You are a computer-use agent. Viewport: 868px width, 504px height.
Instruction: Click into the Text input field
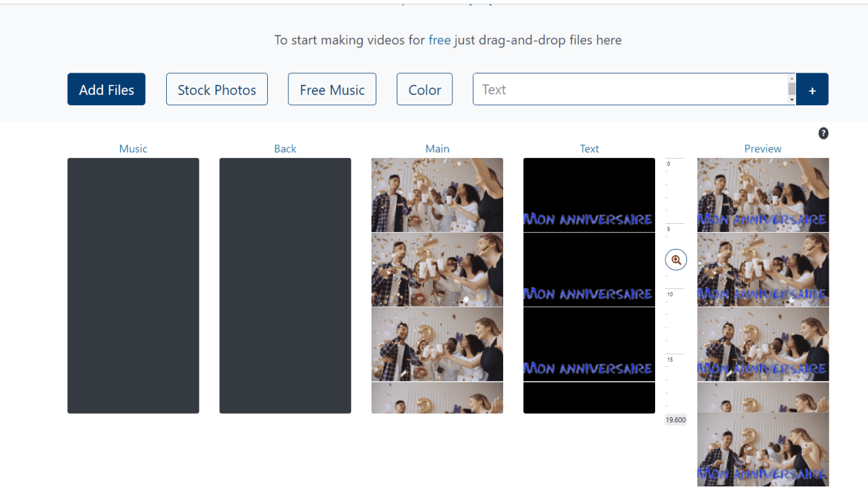[x=629, y=90]
